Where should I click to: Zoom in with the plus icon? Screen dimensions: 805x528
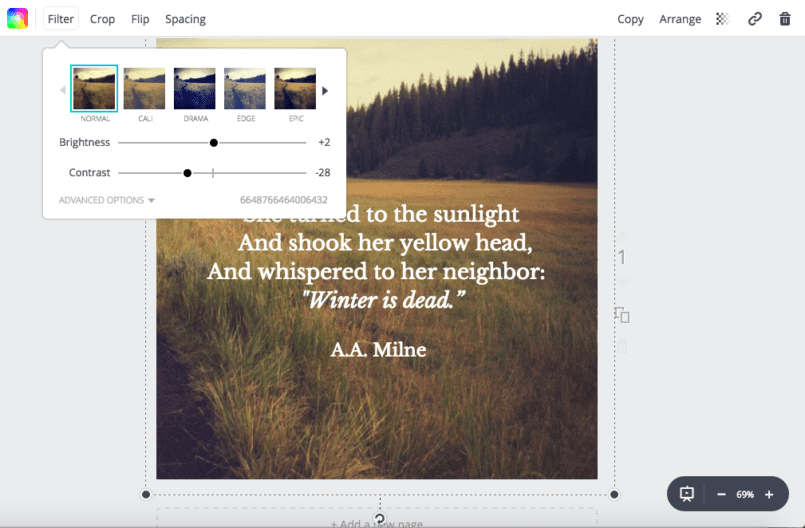pyautogui.click(x=769, y=494)
